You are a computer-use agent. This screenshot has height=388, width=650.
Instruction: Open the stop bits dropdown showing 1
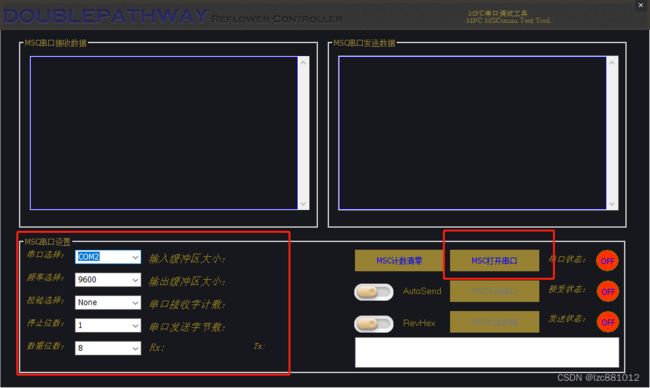pyautogui.click(x=108, y=325)
